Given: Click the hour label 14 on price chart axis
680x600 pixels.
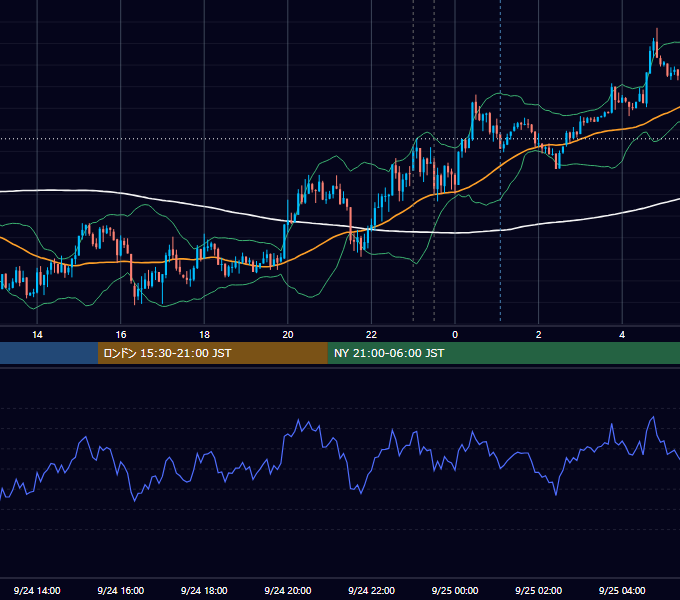Looking at the screenshot, I should tap(37, 335).
